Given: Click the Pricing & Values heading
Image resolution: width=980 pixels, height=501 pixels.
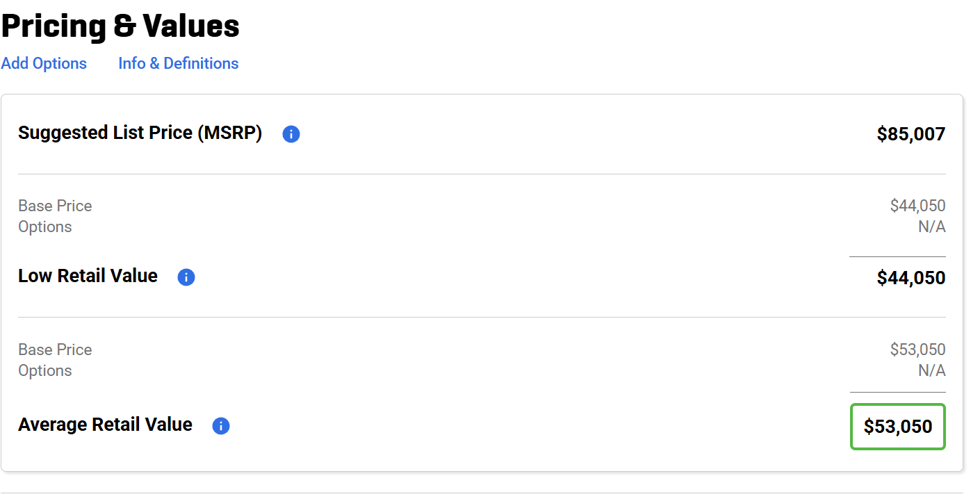Looking at the screenshot, I should tap(120, 26).
